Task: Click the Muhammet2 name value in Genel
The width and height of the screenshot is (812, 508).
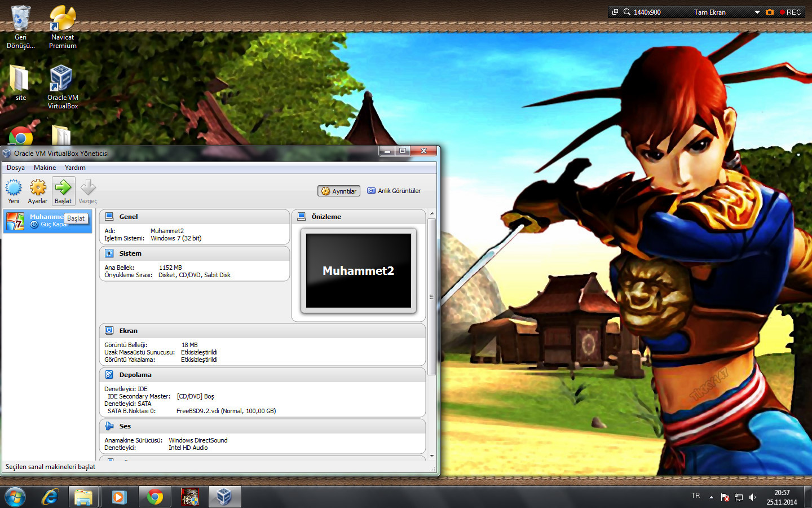Action: click(167, 231)
